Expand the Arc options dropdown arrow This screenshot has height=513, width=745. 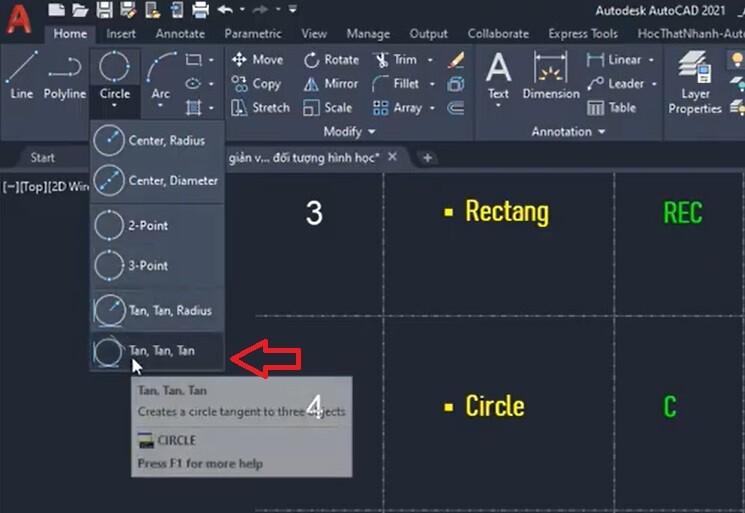161,105
